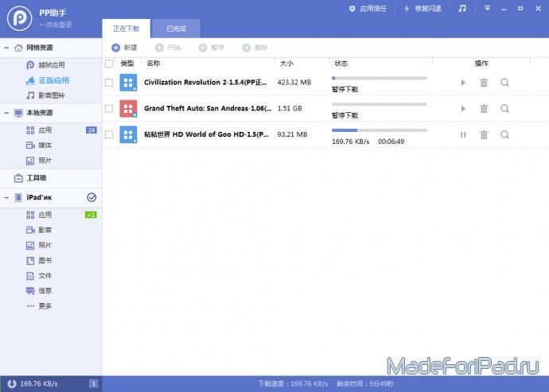Screen dimensions: 549x392
Task: Toggle the select-all checkbox in table header
Action: (109, 63)
